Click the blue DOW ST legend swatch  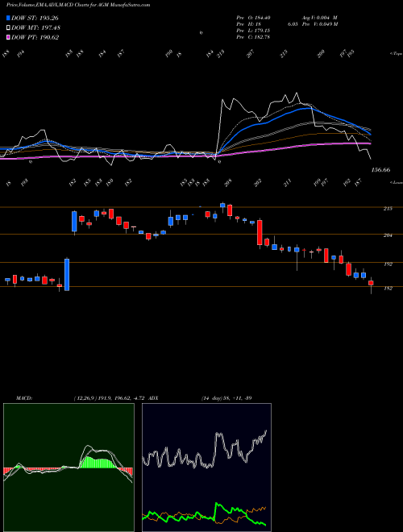(8, 18)
